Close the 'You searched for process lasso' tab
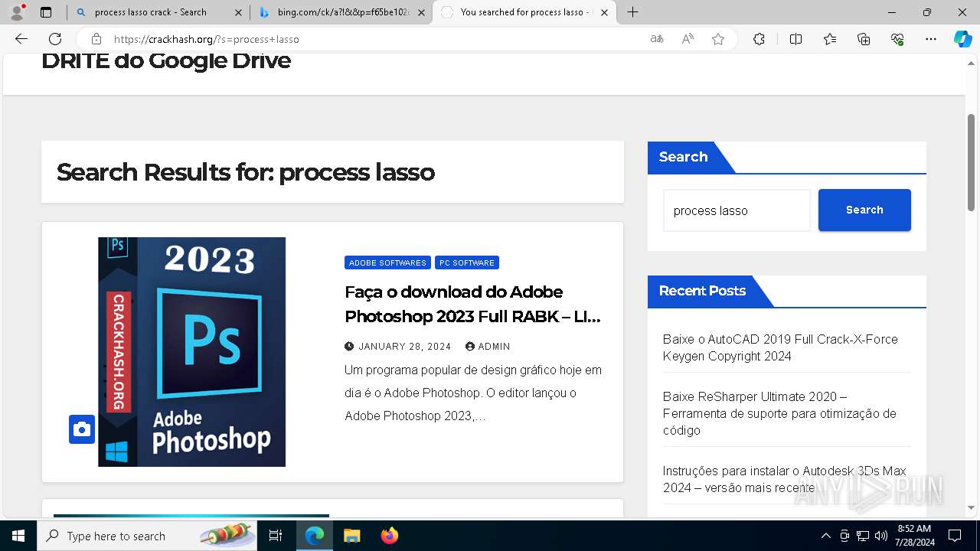 604,12
